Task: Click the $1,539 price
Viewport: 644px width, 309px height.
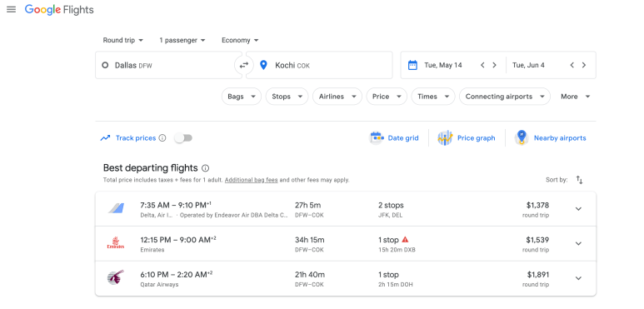Action: pos(537,240)
